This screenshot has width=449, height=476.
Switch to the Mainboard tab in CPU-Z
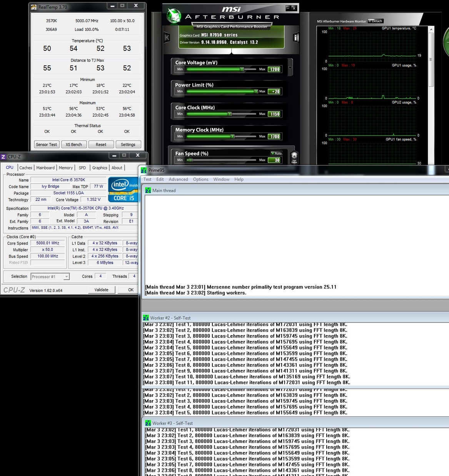pos(45,168)
